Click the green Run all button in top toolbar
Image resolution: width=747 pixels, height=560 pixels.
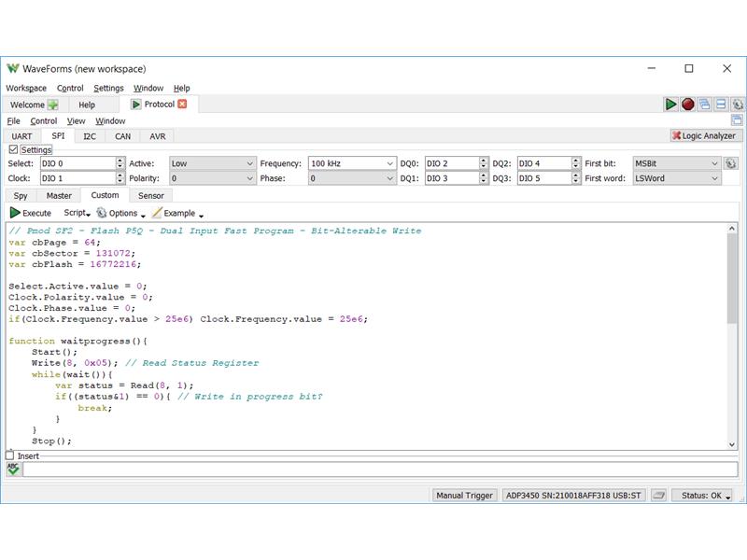pyautogui.click(x=670, y=105)
